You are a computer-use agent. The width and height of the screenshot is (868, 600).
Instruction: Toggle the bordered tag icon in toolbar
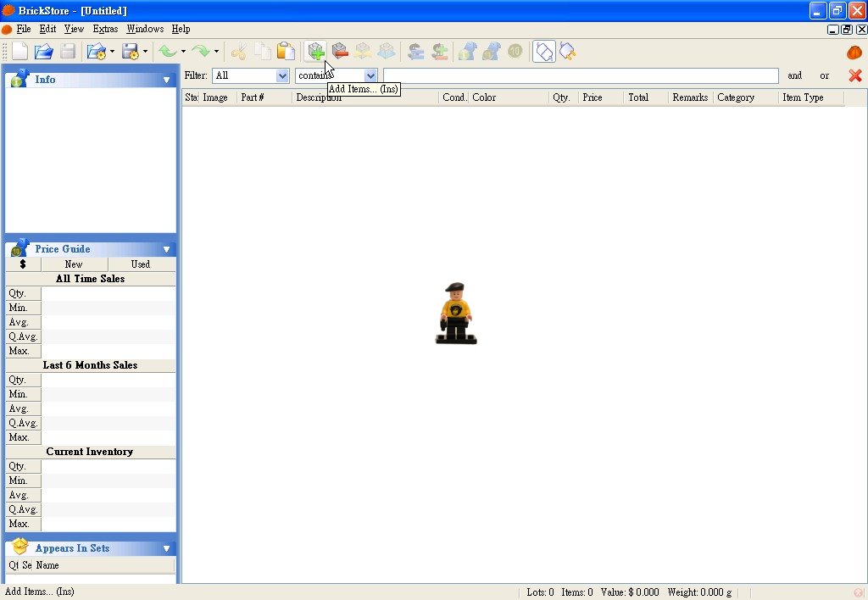point(544,52)
